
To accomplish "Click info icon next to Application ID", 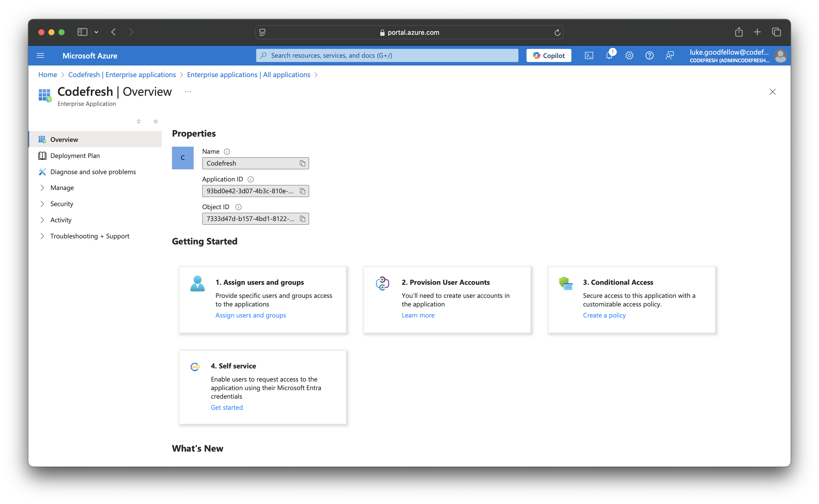I will tap(251, 179).
